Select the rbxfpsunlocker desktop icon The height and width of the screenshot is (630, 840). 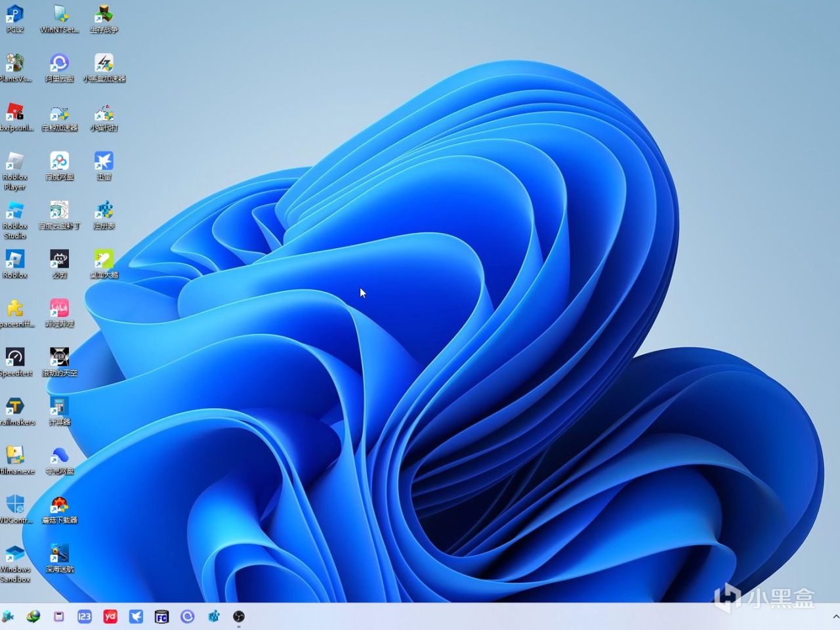point(14,117)
